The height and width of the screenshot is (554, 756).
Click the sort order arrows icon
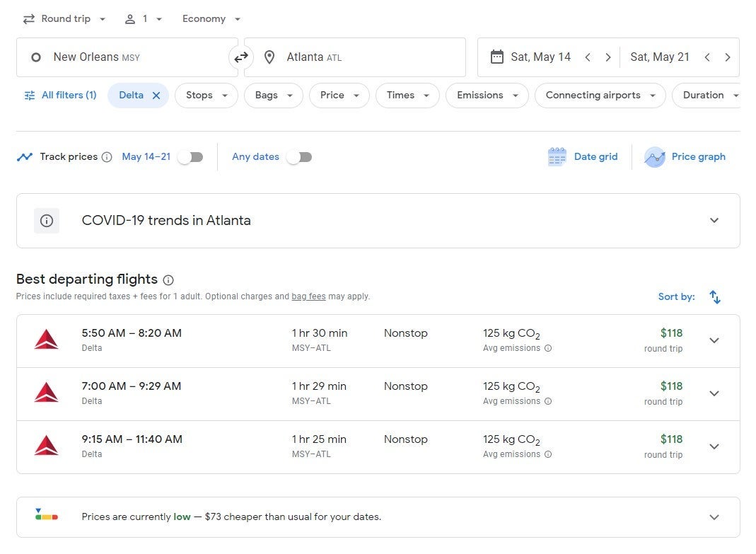[715, 297]
